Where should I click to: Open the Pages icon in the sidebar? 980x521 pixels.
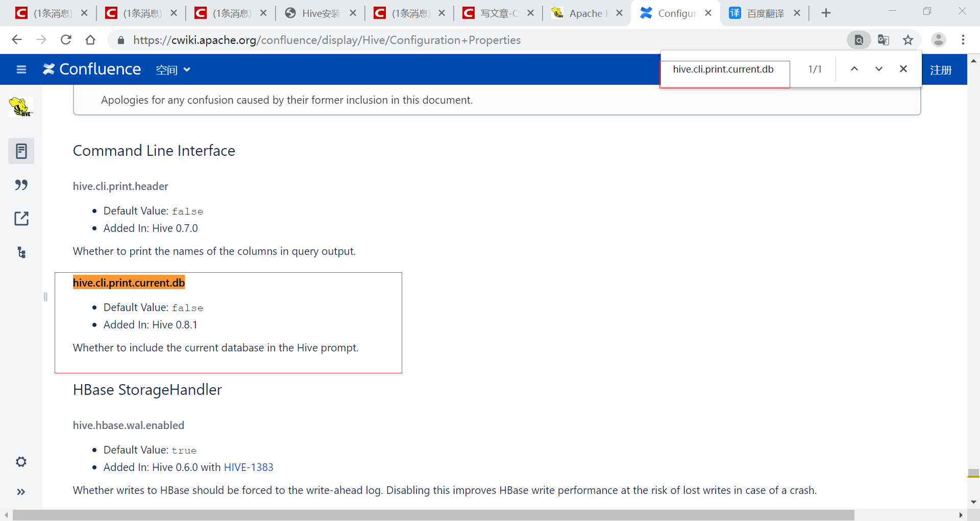pos(21,151)
